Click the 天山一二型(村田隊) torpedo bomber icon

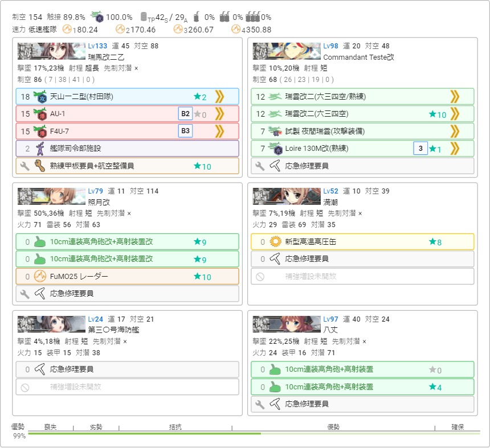coord(40,97)
